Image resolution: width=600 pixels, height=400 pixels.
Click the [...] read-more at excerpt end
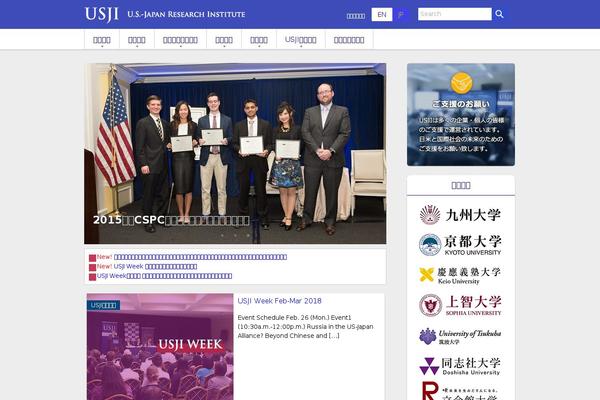(x=334, y=336)
